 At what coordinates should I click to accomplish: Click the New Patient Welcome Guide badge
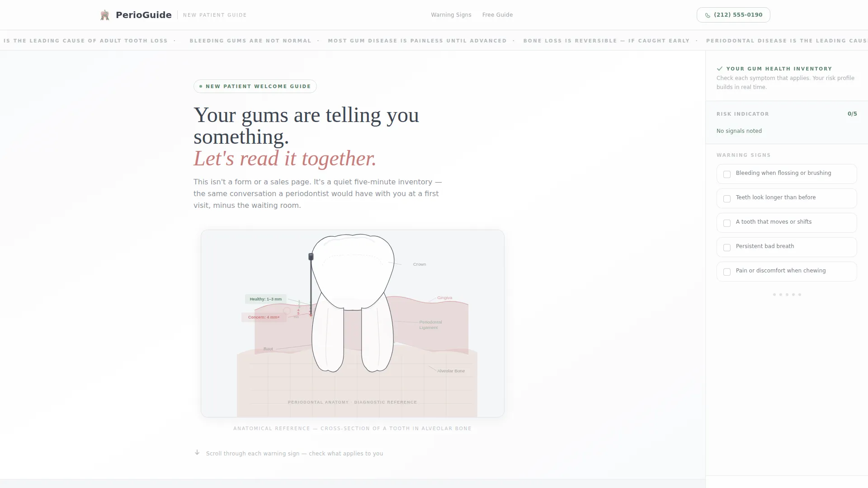255,86
